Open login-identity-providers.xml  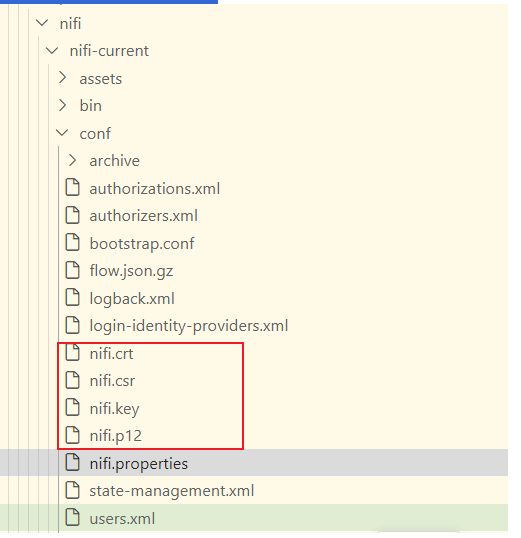point(189,326)
